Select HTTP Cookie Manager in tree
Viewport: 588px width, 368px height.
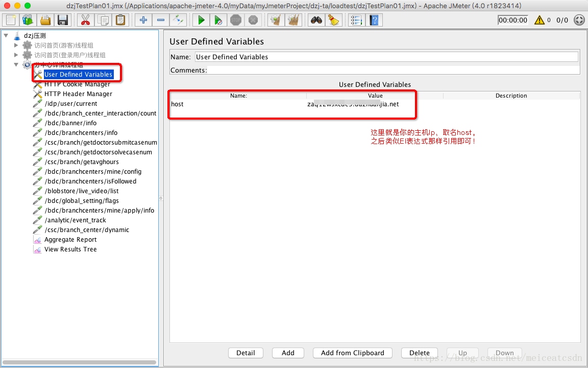[x=77, y=84]
